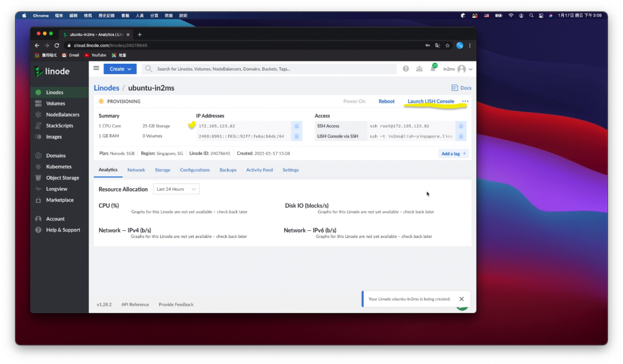Switch to Activity Feed tab
623x364 pixels.
tap(259, 170)
